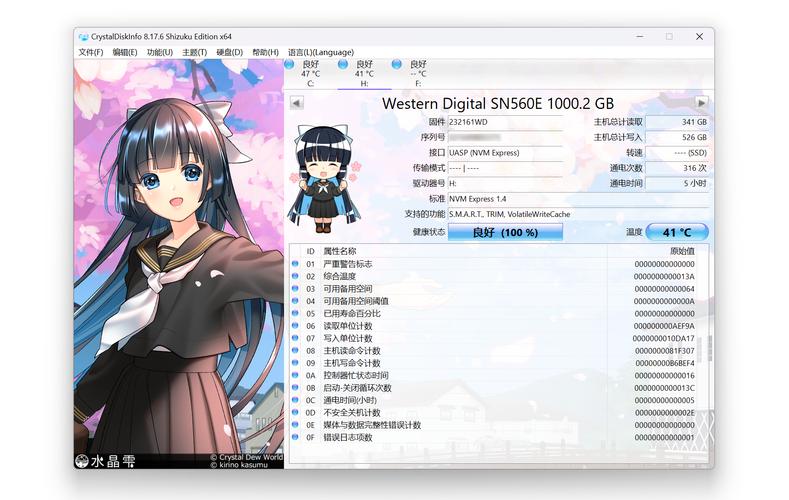The image size is (789, 500).
Task: Select the H: drive tab at 41 °C
Action: coord(364,73)
